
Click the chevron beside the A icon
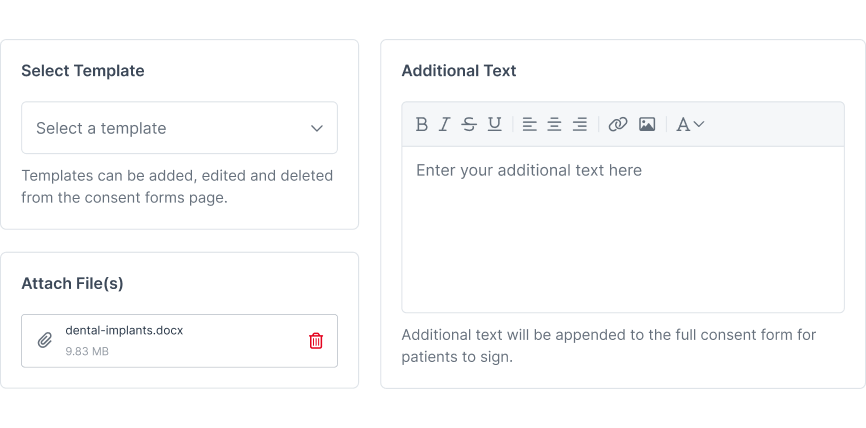[699, 124]
